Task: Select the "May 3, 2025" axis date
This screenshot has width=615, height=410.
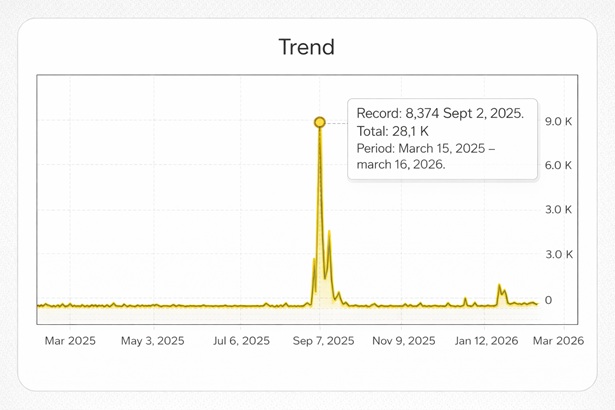Action: (x=152, y=341)
